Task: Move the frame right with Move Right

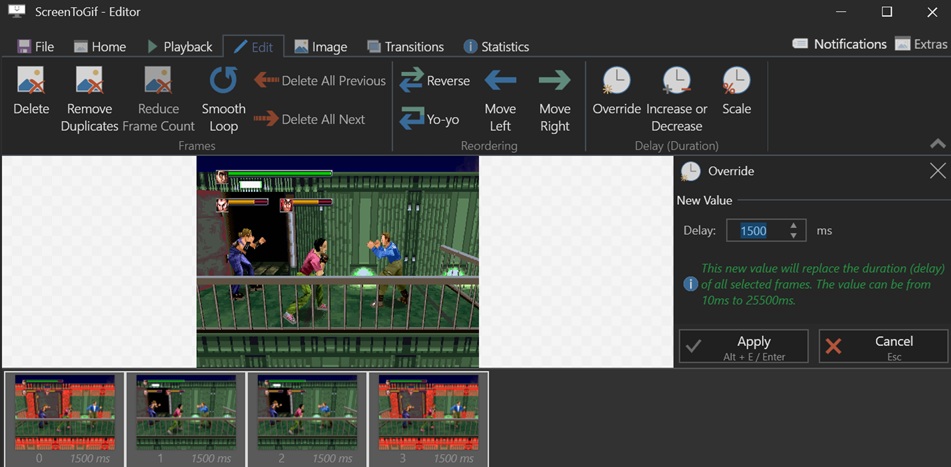Action: [x=555, y=99]
